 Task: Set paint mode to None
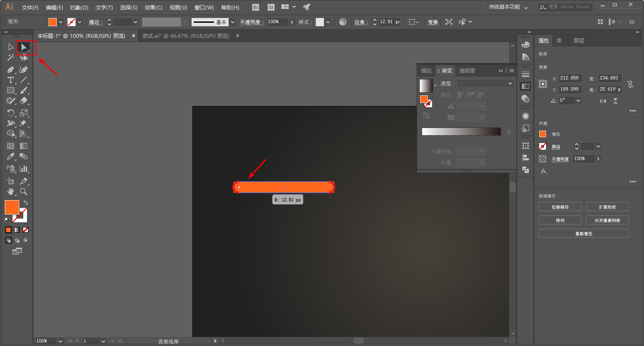click(26, 230)
